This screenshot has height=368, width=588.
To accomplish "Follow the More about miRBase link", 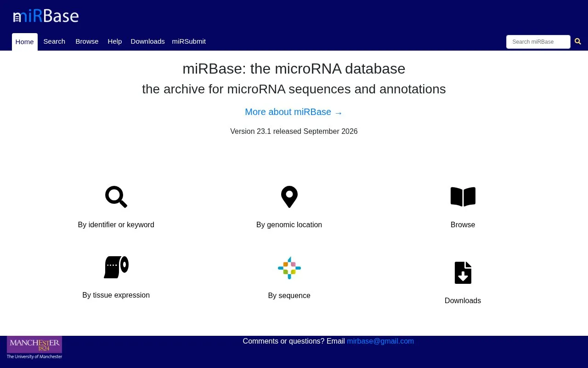I will pos(294,112).
